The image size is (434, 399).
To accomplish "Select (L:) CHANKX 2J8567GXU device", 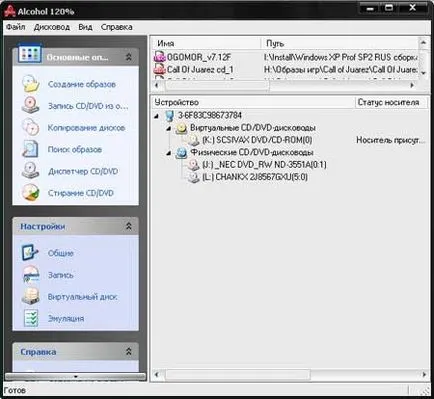I will pyautogui.click(x=255, y=177).
